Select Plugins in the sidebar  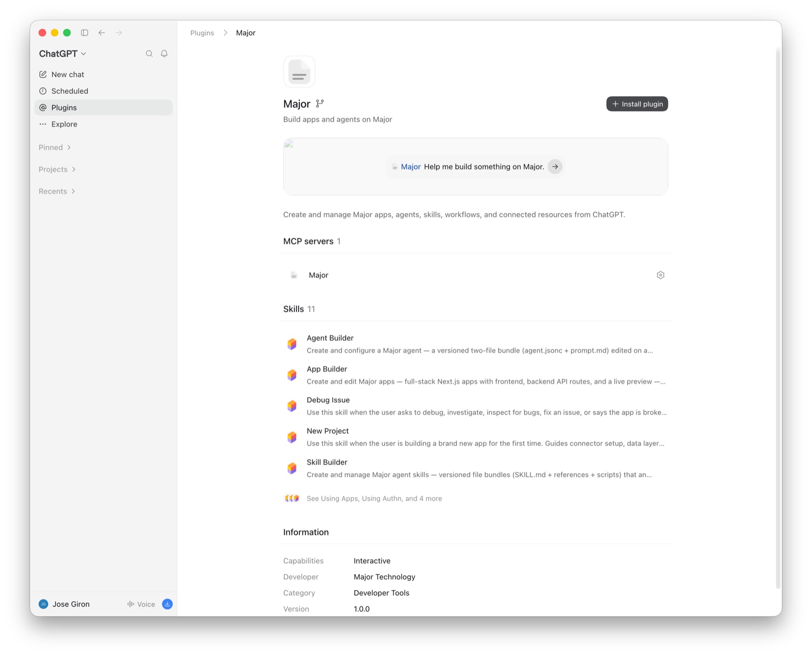(104, 108)
